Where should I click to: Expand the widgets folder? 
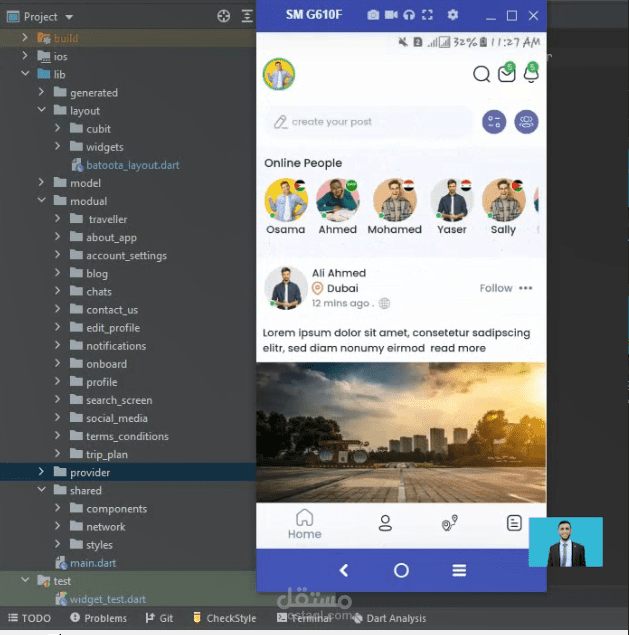[58, 146]
